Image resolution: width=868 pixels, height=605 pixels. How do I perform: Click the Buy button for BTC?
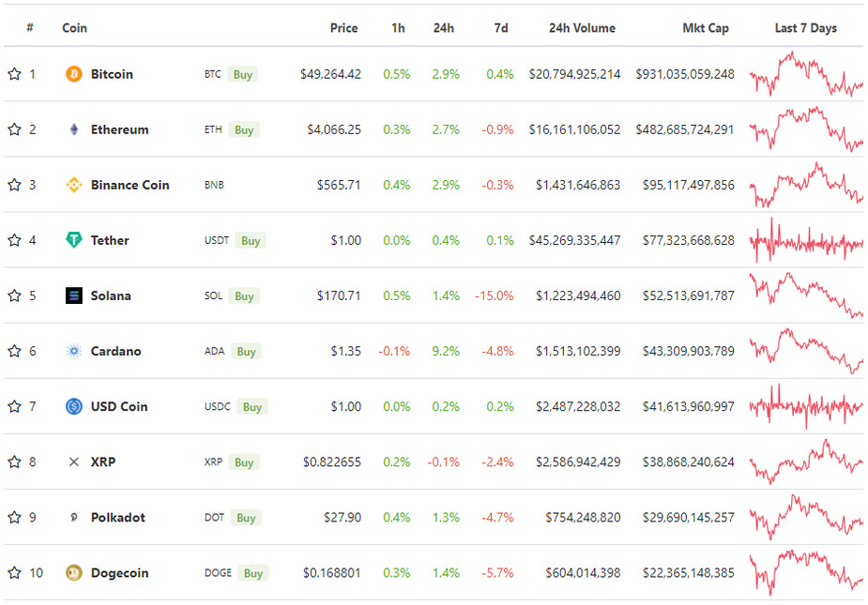point(243,74)
